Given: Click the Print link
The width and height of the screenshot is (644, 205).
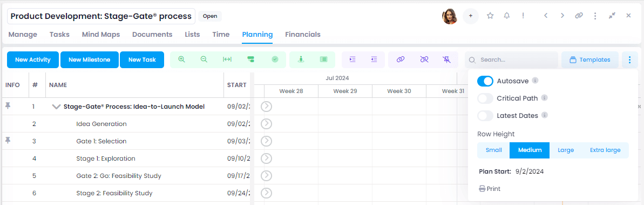Looking at the screenshot, I should coord(490,189).
